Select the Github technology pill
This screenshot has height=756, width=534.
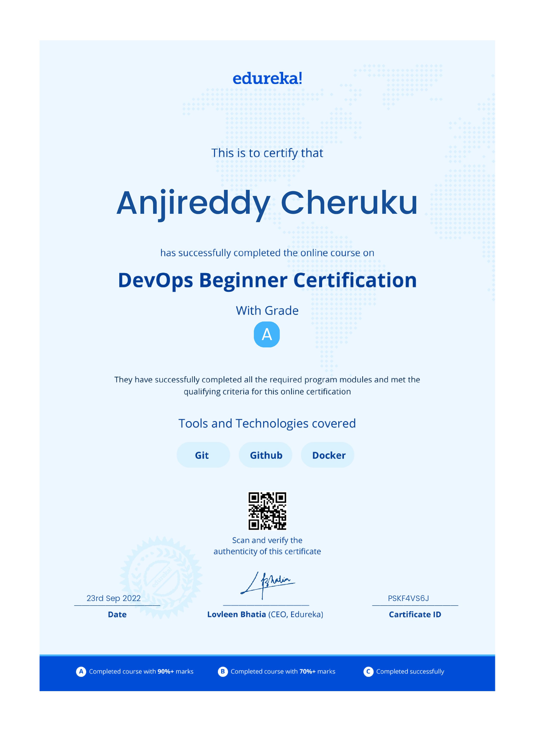[x=265, y=455]
